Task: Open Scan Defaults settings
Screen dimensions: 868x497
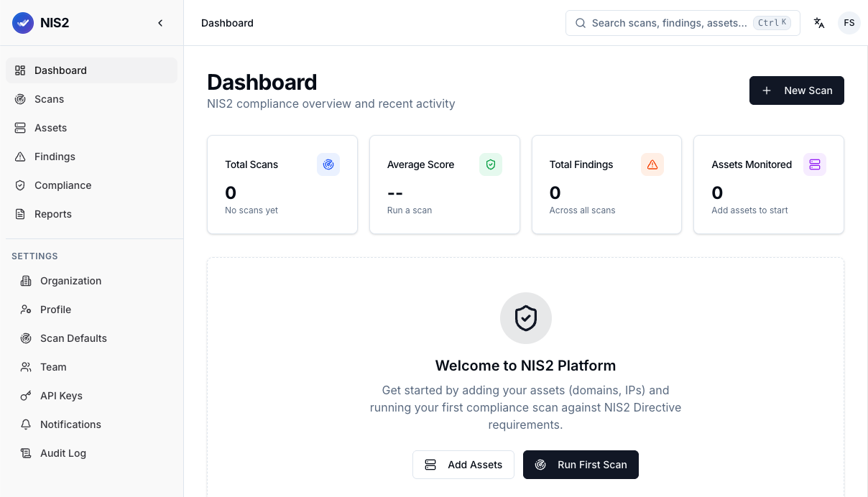Action: coord(94,338)
